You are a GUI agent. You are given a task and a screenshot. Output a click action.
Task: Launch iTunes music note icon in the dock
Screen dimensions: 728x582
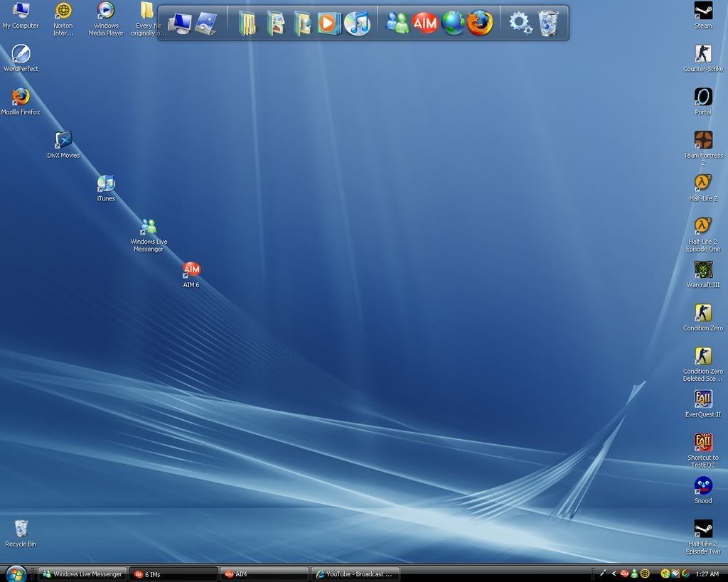(x=357, y=23)
